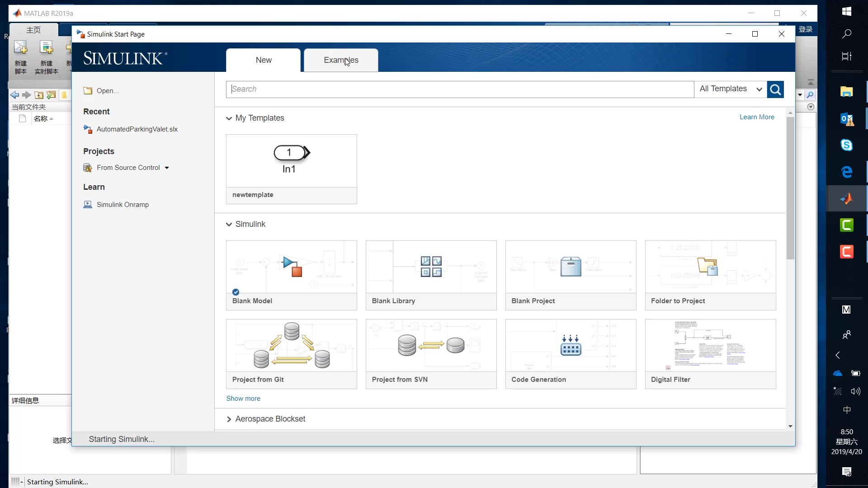The width and height of the screenshot is (868, 488).
Task: Launch Simulink Onramp tutorial
Action: 123,205
